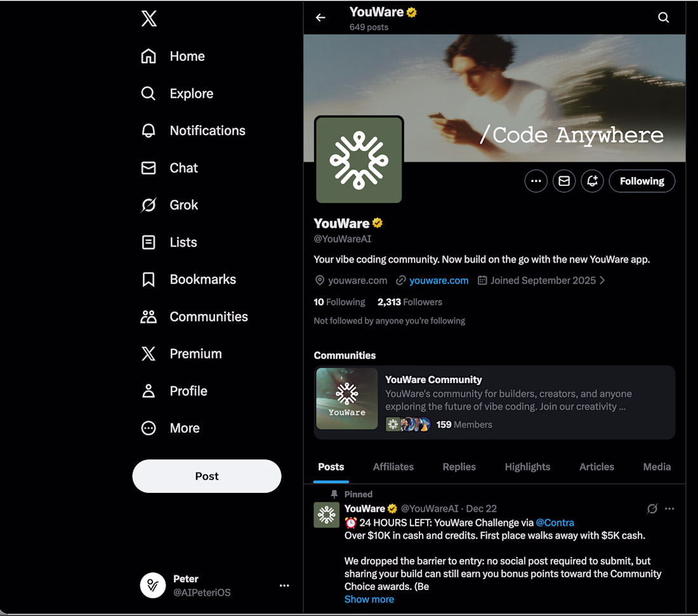The height and width of the screenshot is (616, 698).
Task: View the 10 Following list
Action: click(x=339, y=302)
